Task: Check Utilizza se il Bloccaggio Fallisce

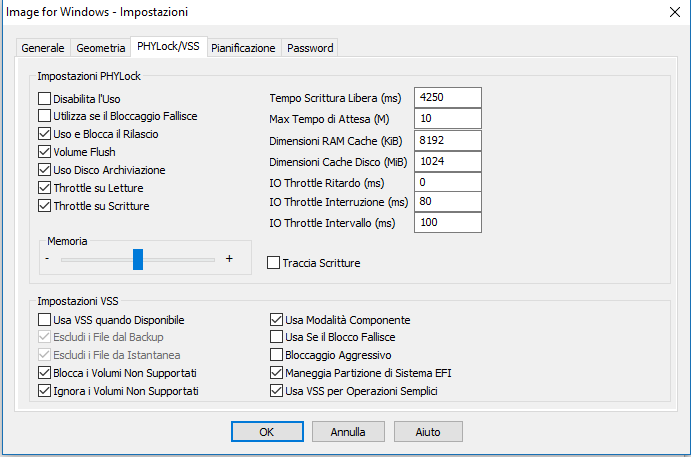Action: click(45, 116)
